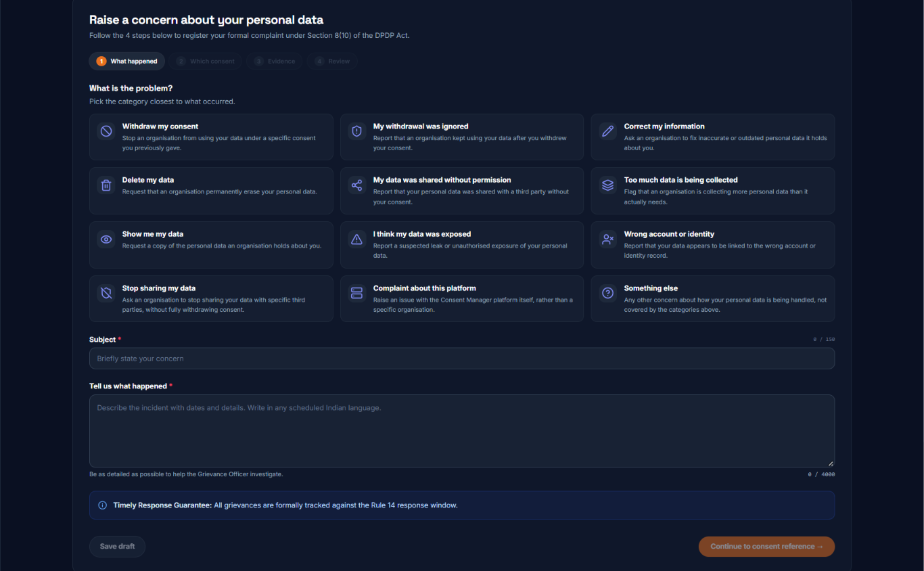Click the Section 8(10) DPDP Act instruction text

point(250,35)
